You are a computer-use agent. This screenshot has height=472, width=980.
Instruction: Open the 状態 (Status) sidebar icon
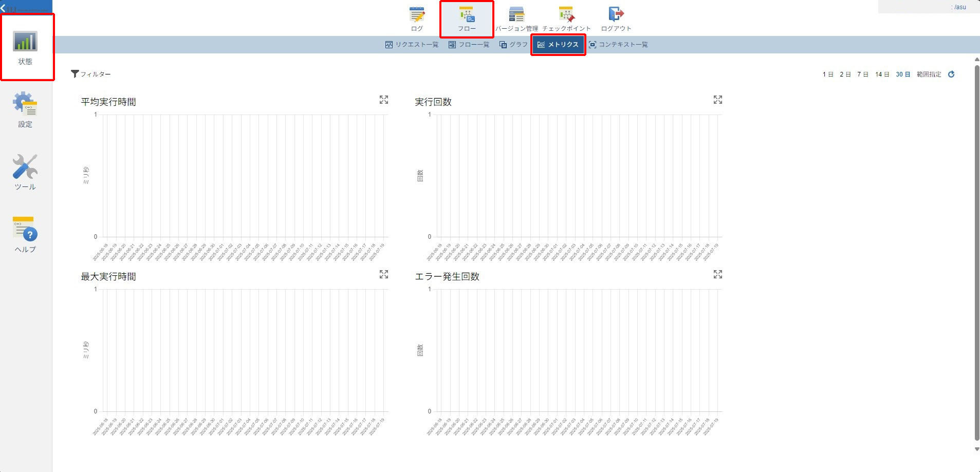click(x=25, y=47)
